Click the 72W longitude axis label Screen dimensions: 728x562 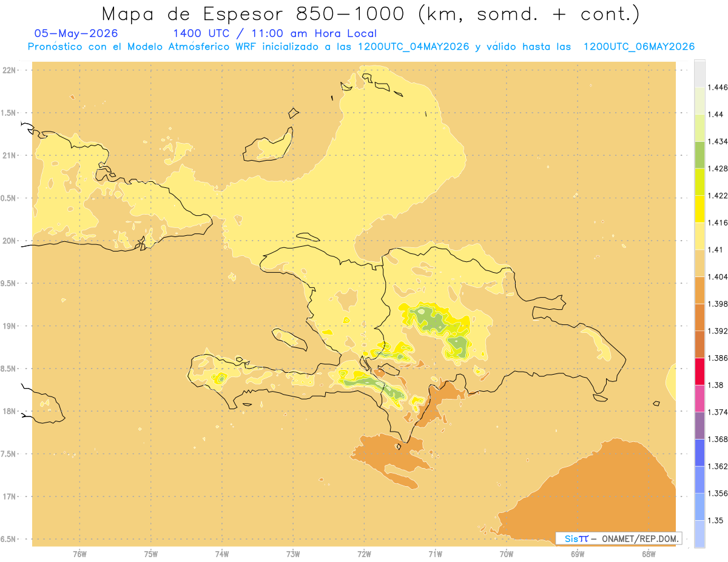(364, 554)
